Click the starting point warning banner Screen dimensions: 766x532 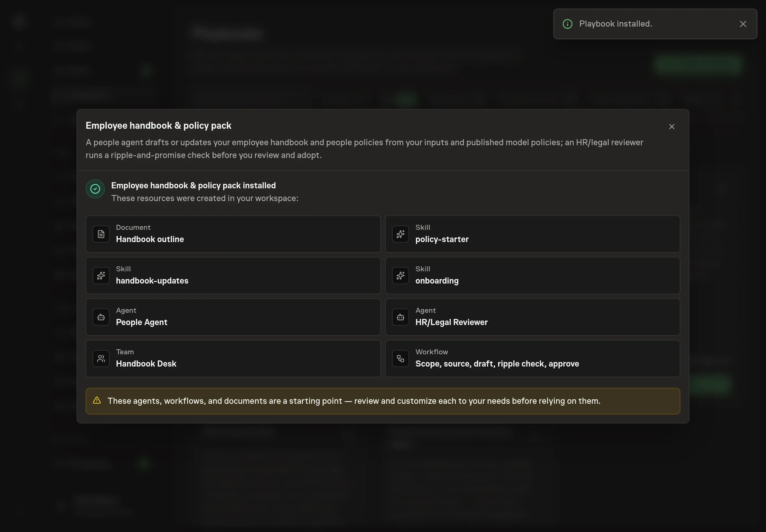point(383,401)
